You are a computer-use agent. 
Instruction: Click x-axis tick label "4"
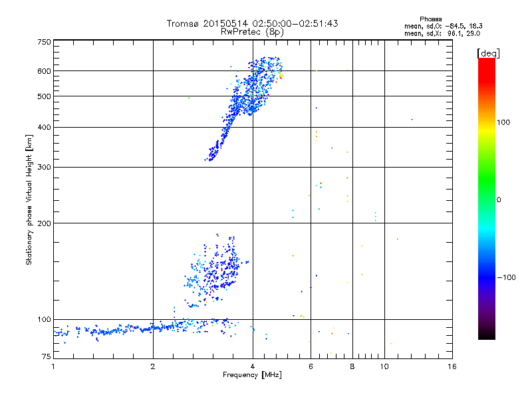coord(253,366)
